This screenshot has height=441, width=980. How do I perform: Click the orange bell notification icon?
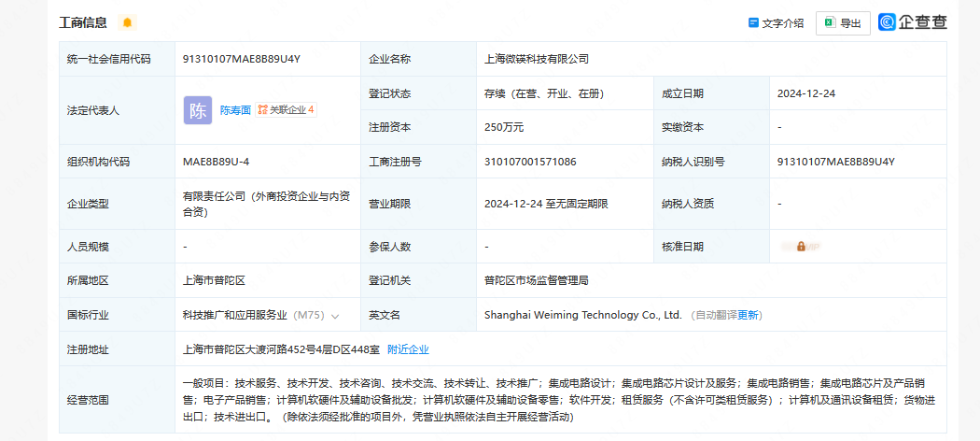pyautogui.click(x=128, y=22)
